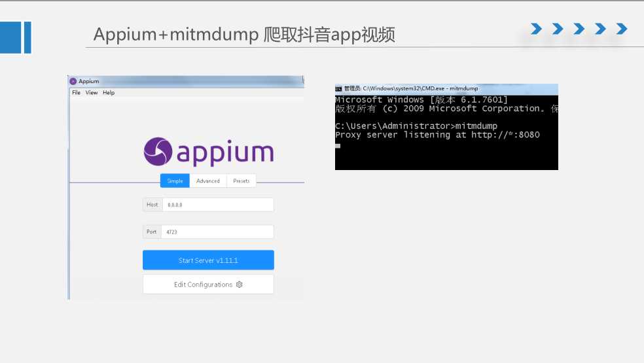644x363 pixels.
Task: Click the 'Microsoft Windows' version line
Action: (421, 99)
